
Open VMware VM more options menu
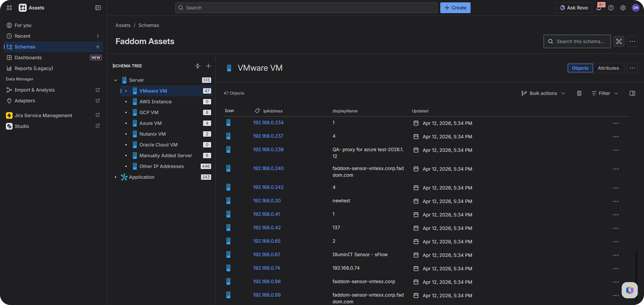click(632, 68)
